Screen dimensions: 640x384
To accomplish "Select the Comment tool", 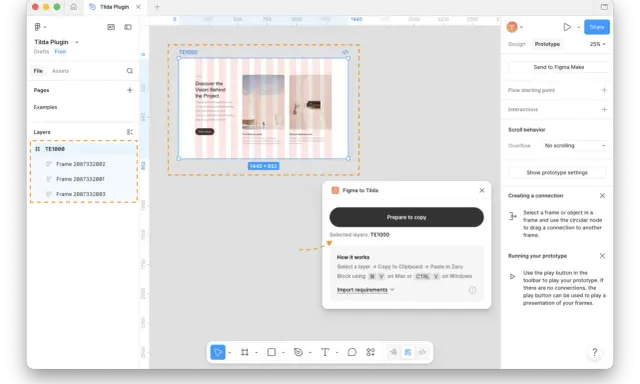I will click(352, 352).
